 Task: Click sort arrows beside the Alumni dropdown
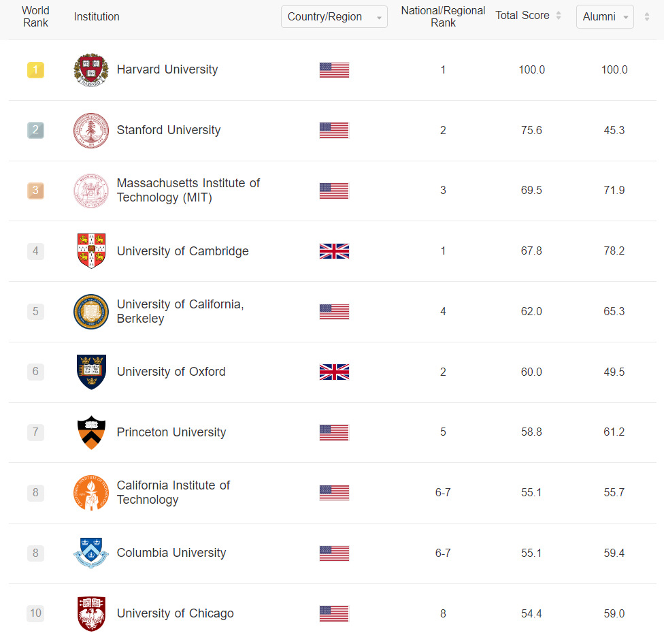point(647,17)
